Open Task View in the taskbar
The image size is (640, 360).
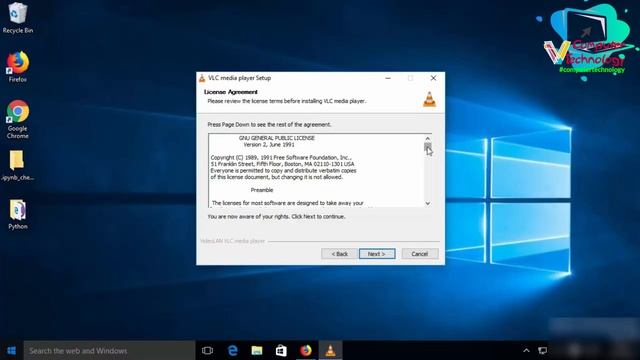click(207, 351)
